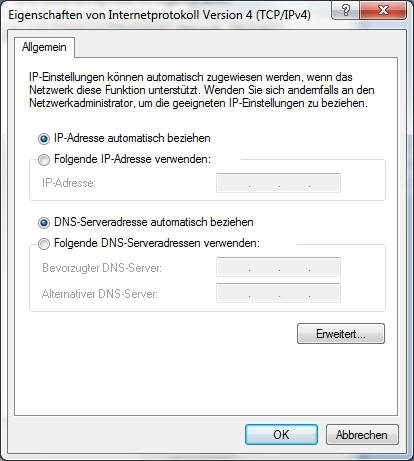
Task: Click the dialog title bar text
Action: click(x=159, y=15)
